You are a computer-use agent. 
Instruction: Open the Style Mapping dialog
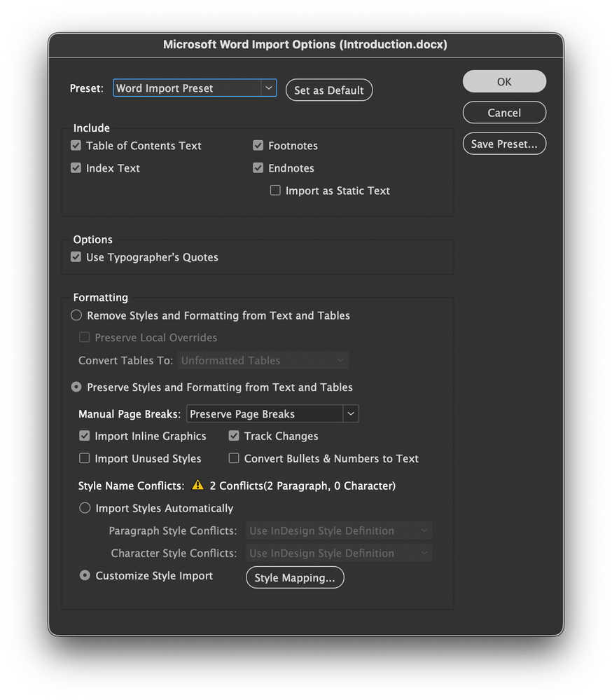coord(295,577)
